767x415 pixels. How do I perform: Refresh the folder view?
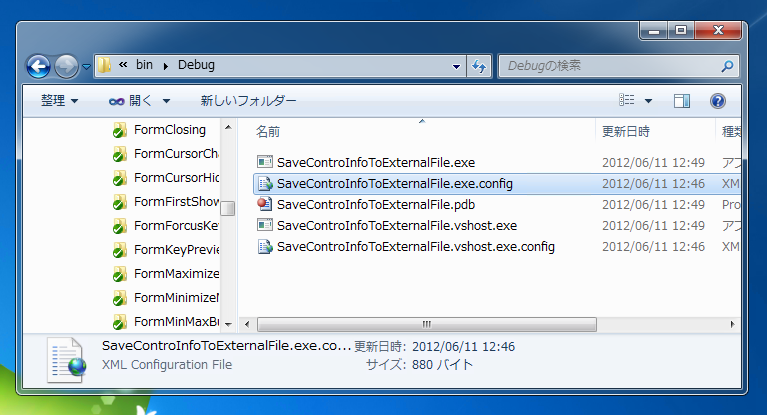(x=479, y=66)
